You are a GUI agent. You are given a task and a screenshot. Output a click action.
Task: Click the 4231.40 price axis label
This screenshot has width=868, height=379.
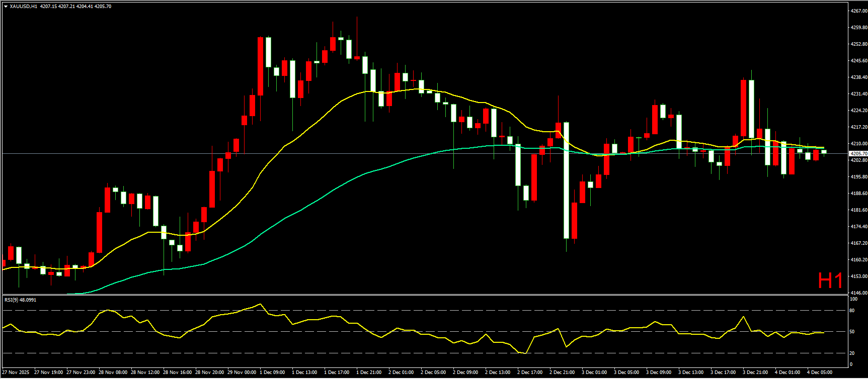(x=858, y=94)
